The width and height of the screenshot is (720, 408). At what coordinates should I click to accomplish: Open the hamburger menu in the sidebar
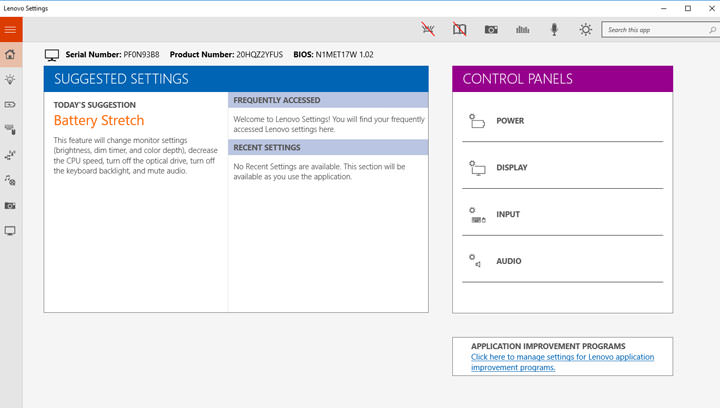point(10,30)
